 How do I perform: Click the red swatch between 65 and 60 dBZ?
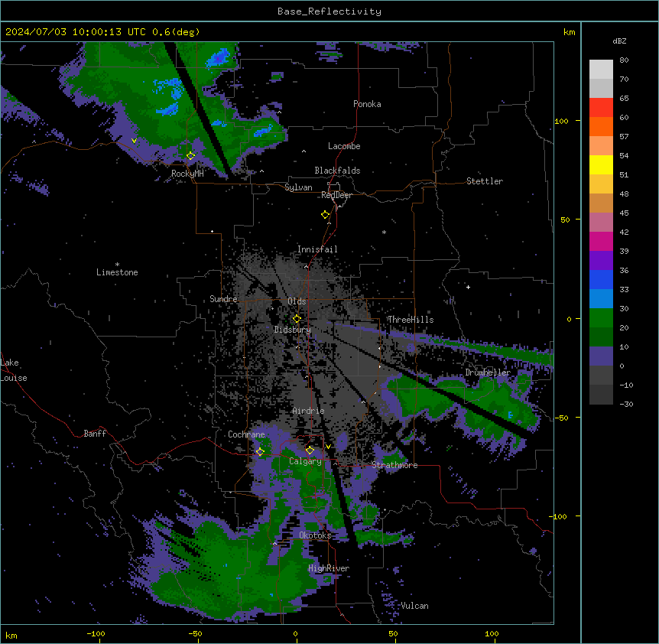point(601,107)
